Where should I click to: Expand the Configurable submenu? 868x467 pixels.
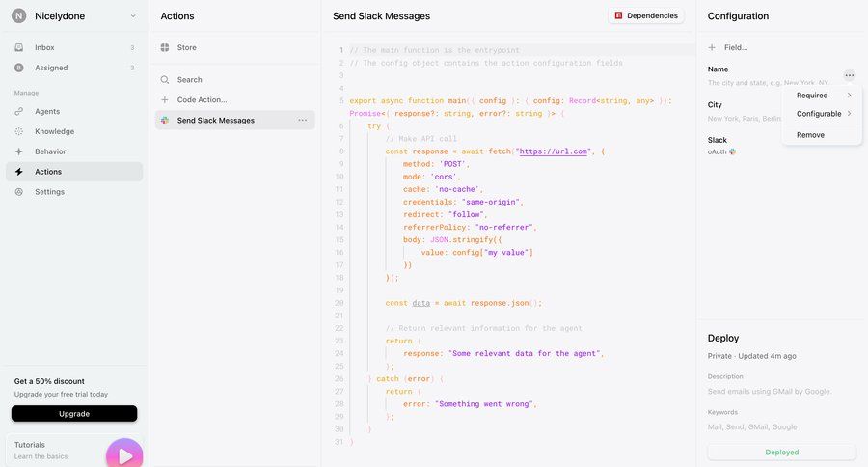(x=822, y=114)
